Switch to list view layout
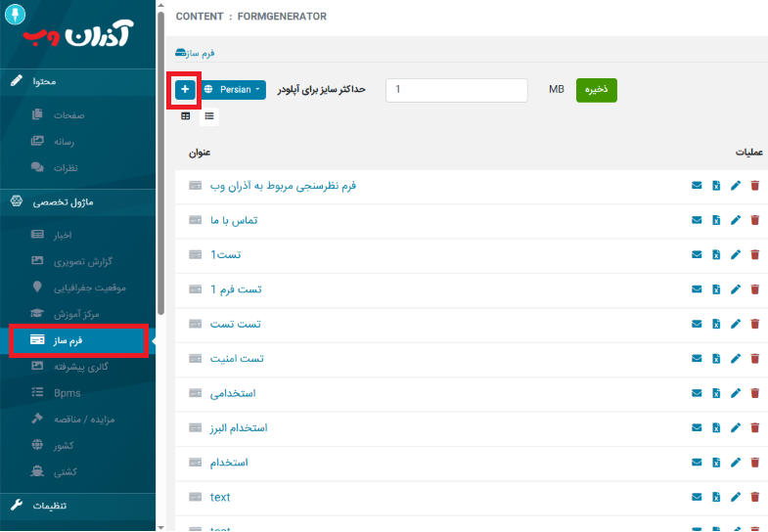Image resolution: width=768 pixels, height=532 pixels. [x=209, y=116]
